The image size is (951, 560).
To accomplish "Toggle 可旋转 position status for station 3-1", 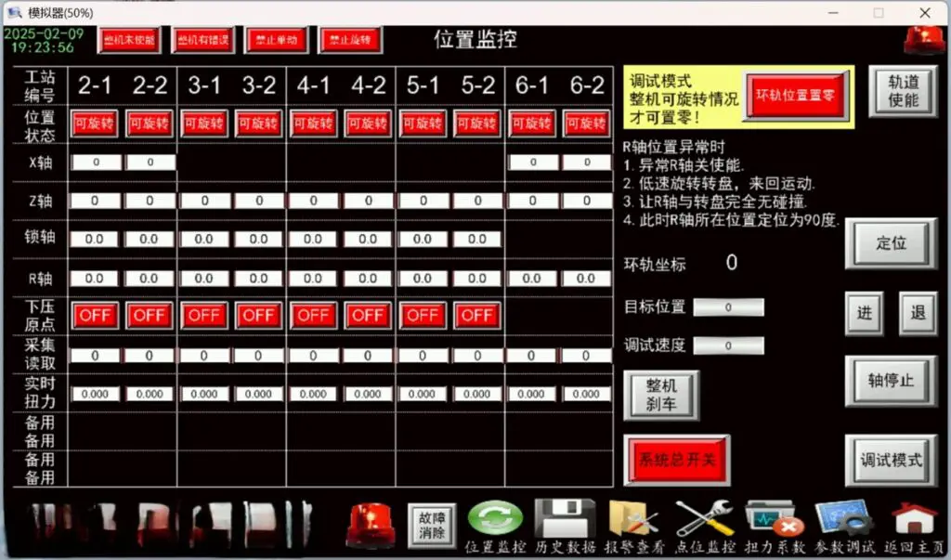I will coord(203,124).
